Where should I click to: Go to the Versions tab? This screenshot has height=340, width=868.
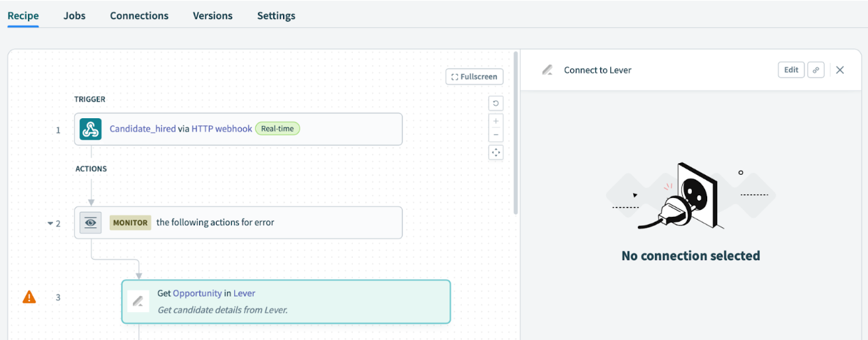pyautogui.click(x=212, y=15)
